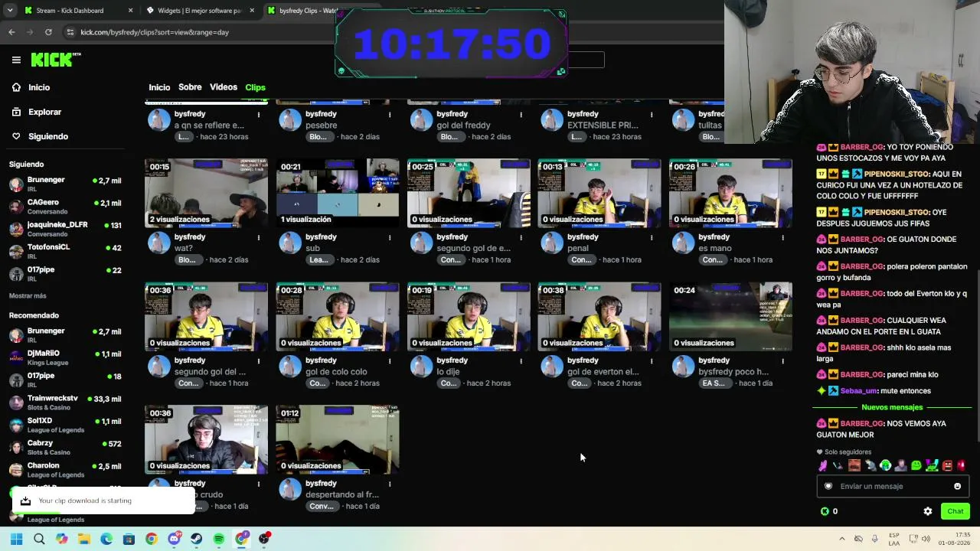Screen dimensions: 980x551
Task: Reload the page with the refresh icon
Action: pos(48,32)
